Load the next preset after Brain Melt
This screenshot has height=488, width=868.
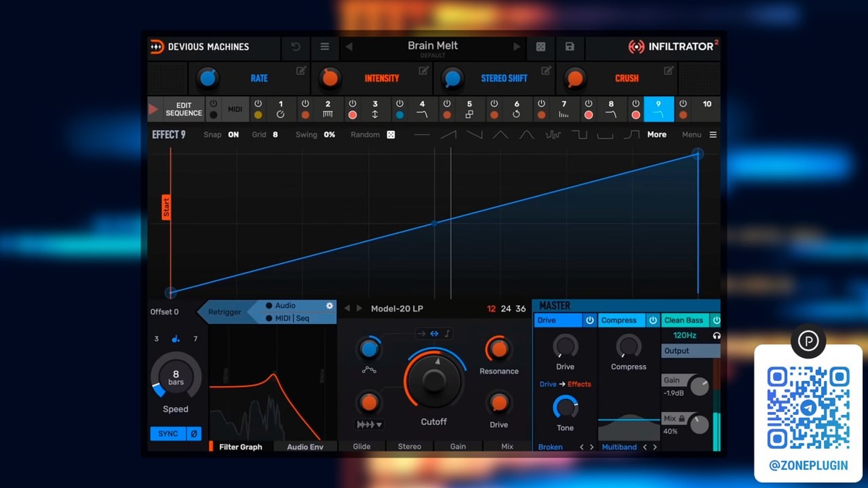coord(516,47)
